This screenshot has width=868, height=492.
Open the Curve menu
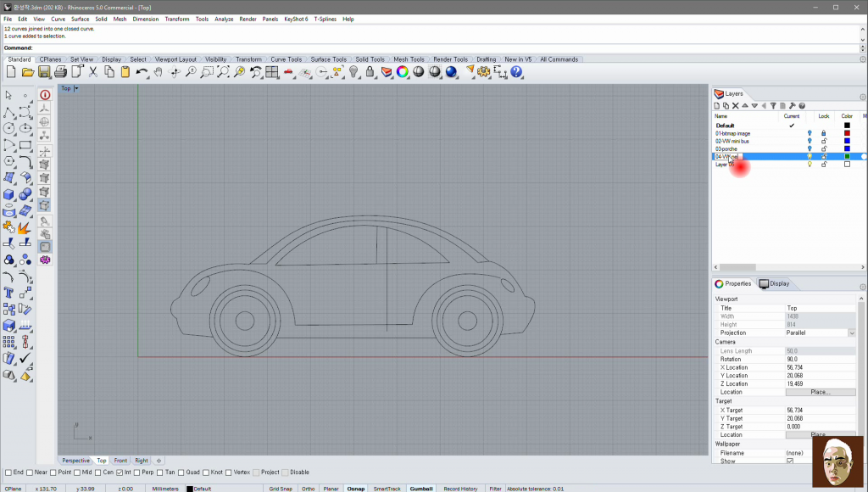(x=58, y=19)
